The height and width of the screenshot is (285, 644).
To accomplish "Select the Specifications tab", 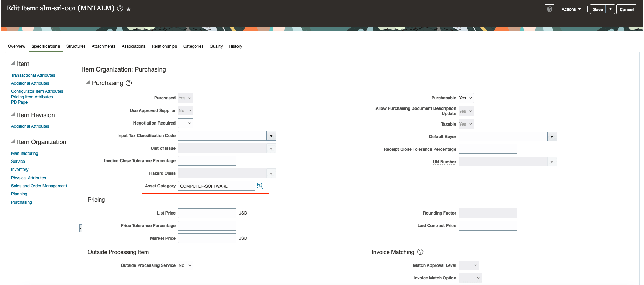I will click(46, 46).
